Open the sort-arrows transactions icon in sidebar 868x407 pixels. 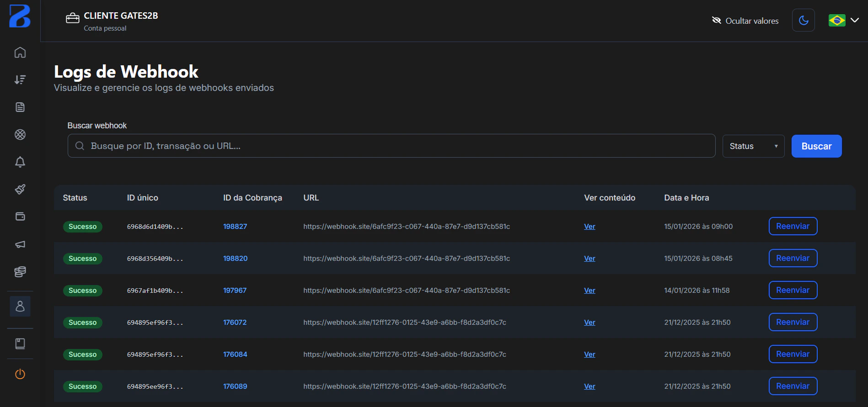click(x=20, y=79)
